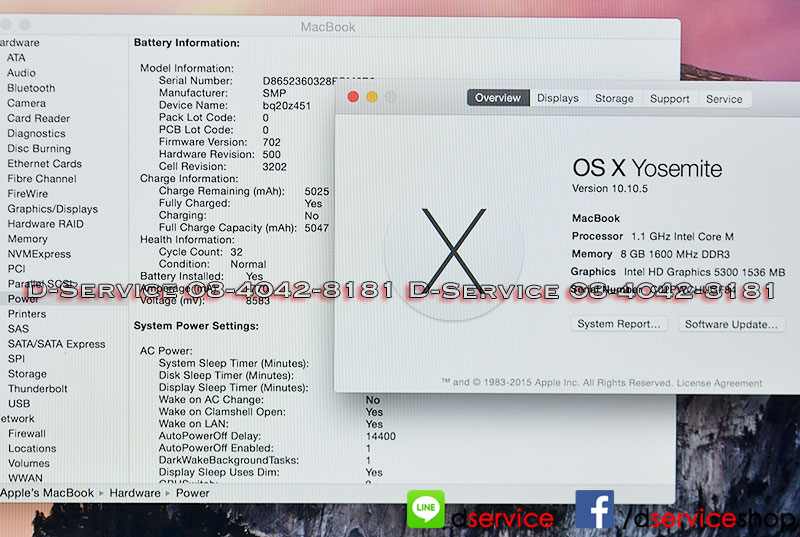800x537 pixels.
Task: Switch to the Displays tab
Action: coord(558,98)
